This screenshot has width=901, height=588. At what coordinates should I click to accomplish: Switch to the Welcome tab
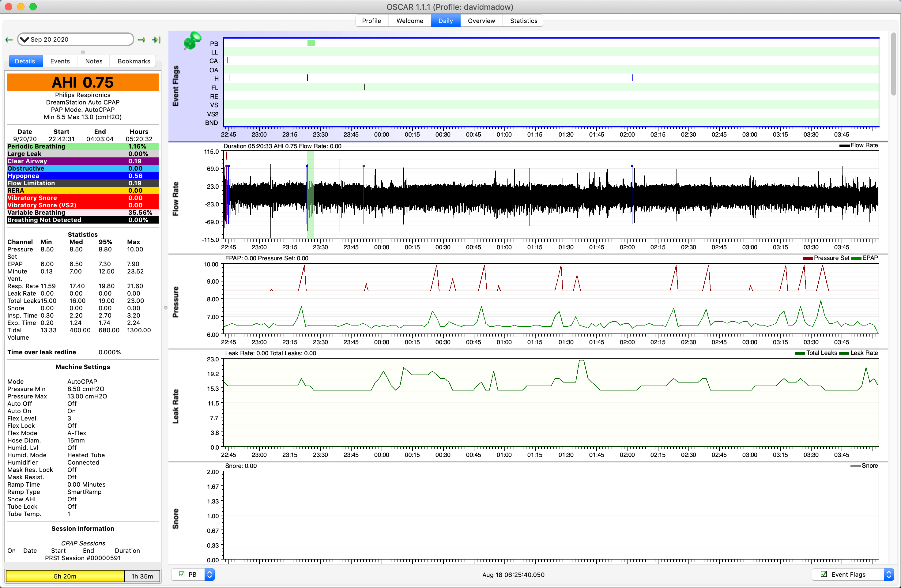click(x=409, y=21)
